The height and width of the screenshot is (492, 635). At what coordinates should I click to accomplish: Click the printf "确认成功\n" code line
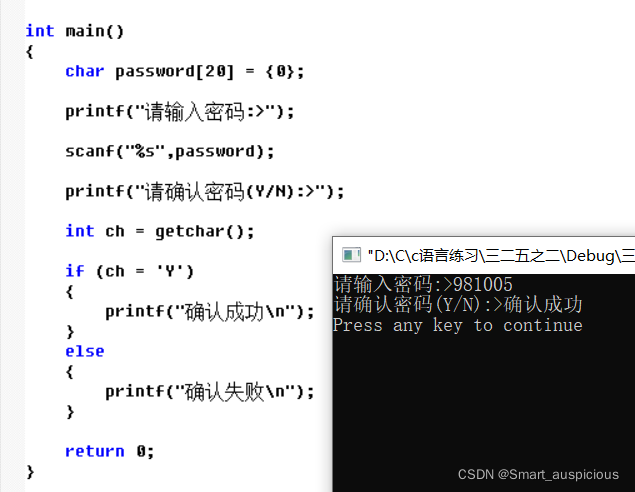pos(209,311)
